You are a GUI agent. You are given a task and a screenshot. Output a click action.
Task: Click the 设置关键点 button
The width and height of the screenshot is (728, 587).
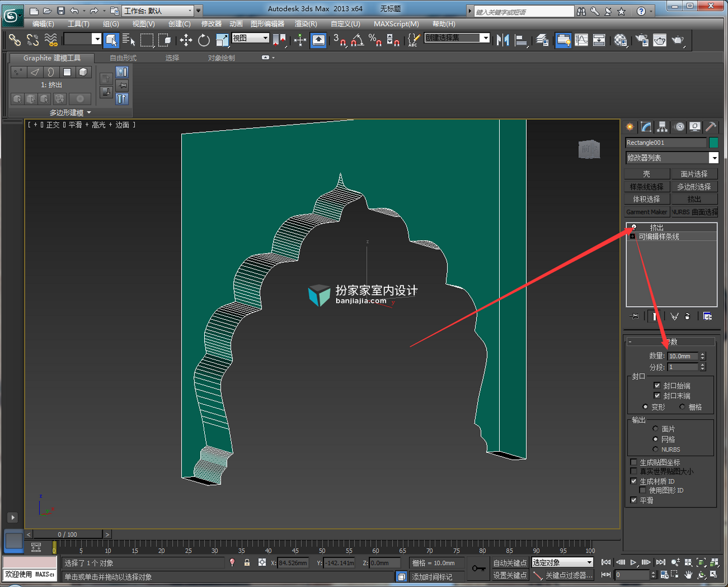[510, 575]
